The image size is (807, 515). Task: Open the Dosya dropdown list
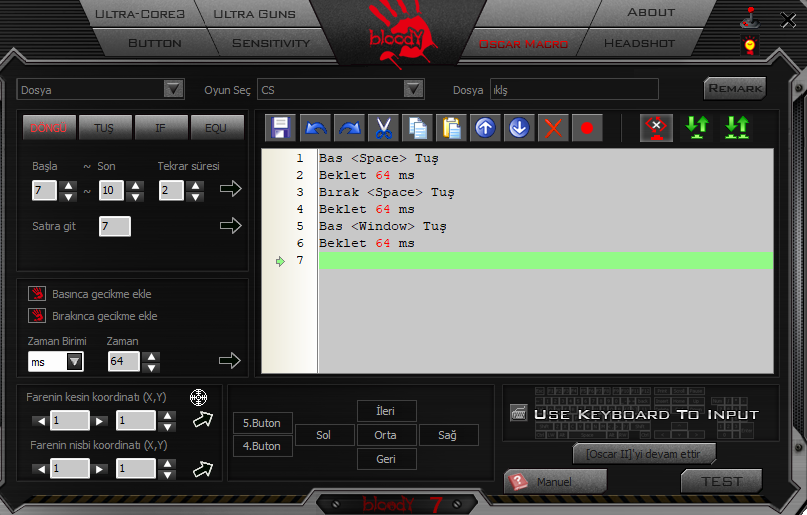click(173, 89)
